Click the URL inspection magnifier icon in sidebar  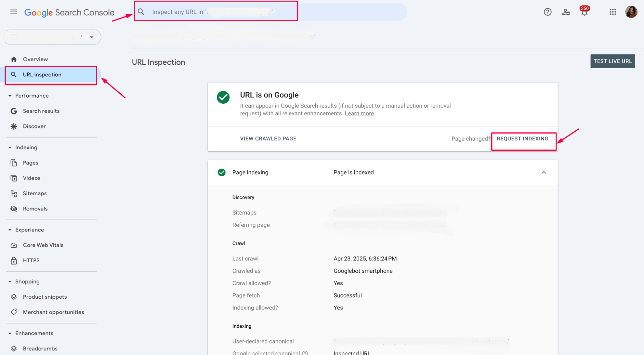coord(14,75)
